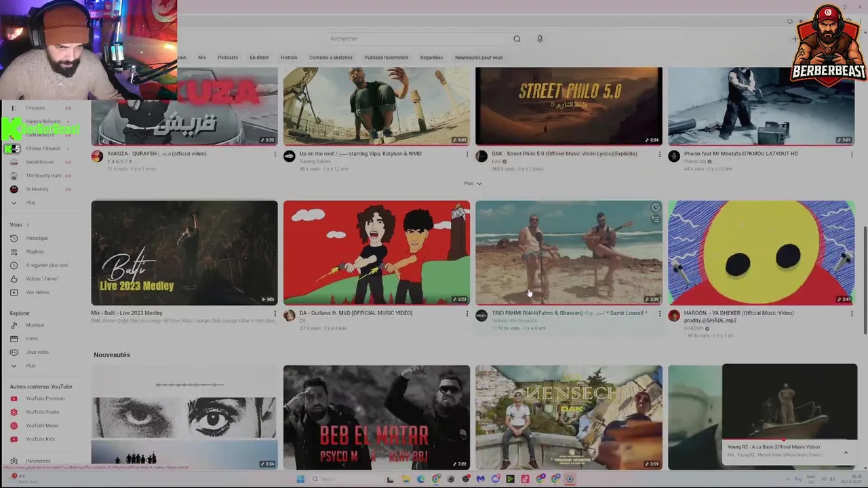Select the Nouveautés pour vous chip
868x488 pixels.
pyautogui.click(x=479, y=58)
